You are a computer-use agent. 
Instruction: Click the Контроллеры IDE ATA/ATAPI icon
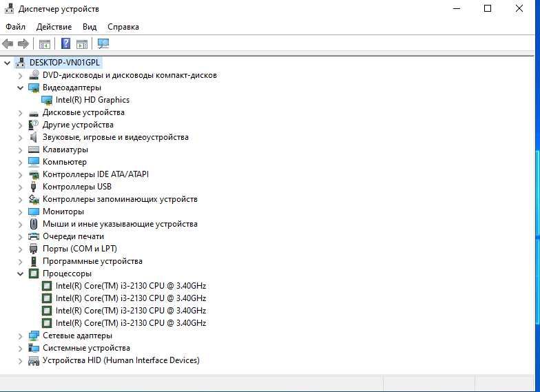[x=34, y=175]
